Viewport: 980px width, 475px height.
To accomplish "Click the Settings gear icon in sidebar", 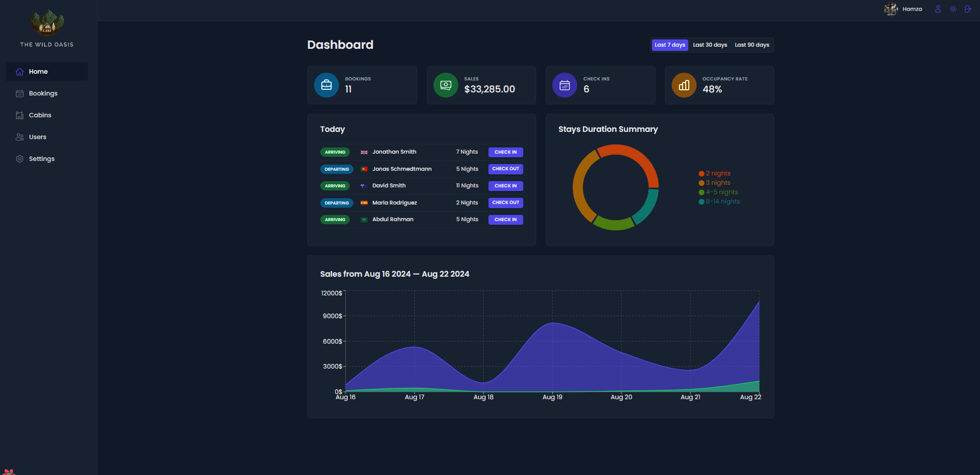I will 20,159.
